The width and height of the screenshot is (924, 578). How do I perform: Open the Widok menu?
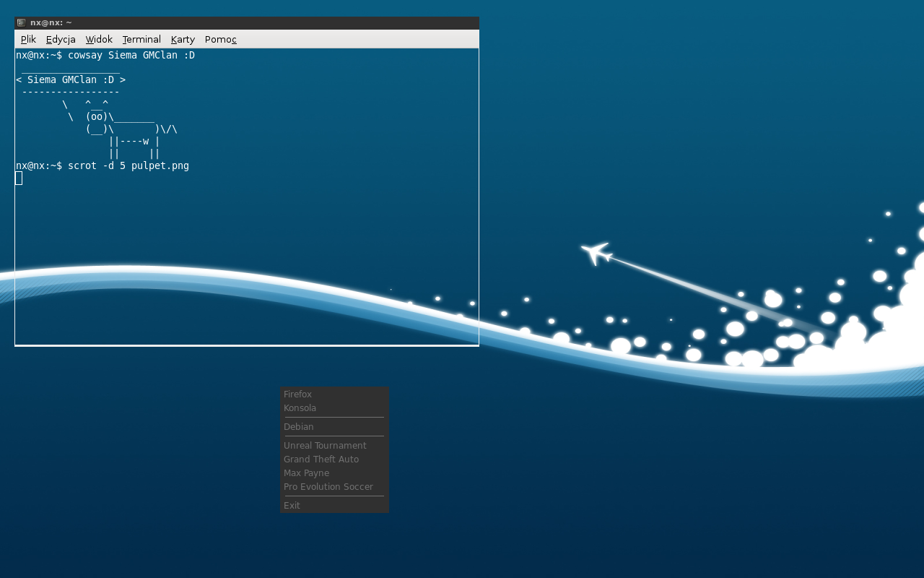[x=99, y=40]
